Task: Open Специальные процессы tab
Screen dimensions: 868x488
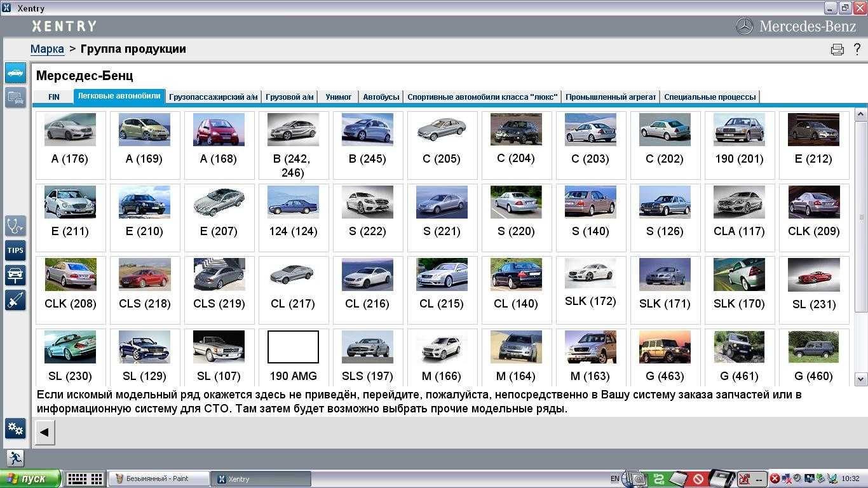Action: [x=710, y=97]
